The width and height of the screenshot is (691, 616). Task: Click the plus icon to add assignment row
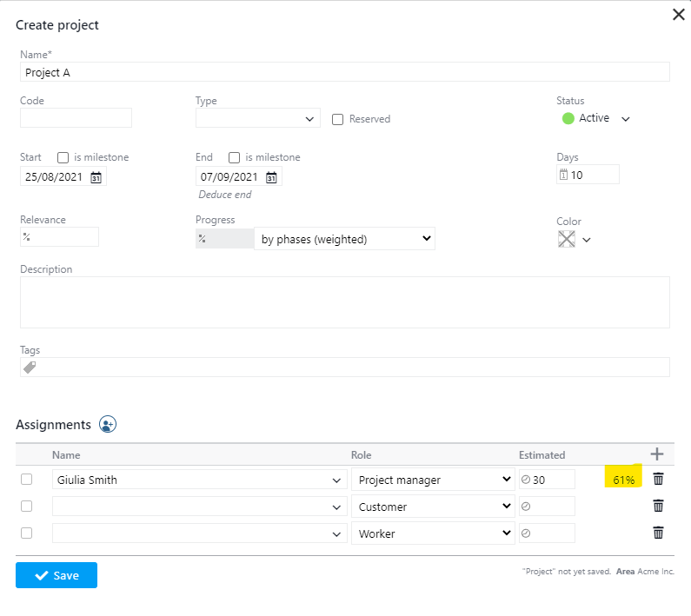(657, 454)
